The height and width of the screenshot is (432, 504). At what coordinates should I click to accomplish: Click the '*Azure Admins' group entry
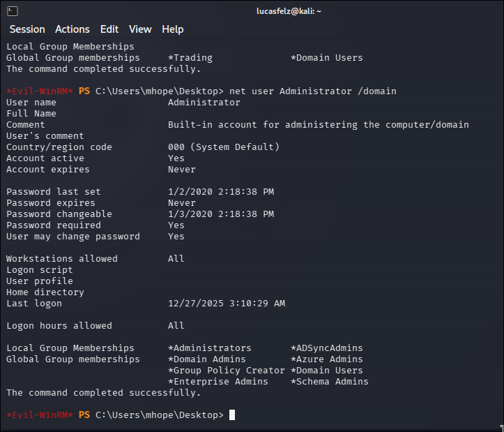(326, 359)
